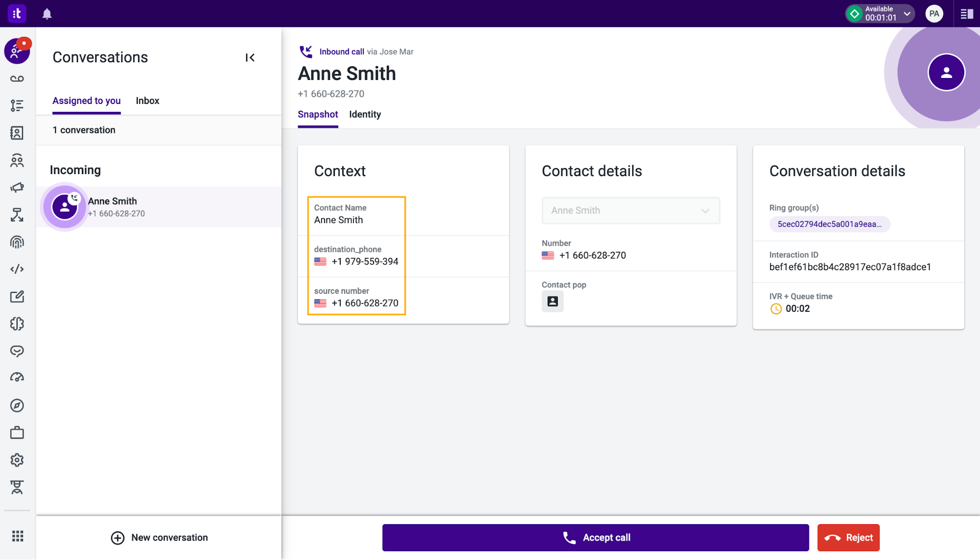Click the code brackets developer icon
The width and height of the screenshot is (980, 560).
17,269
